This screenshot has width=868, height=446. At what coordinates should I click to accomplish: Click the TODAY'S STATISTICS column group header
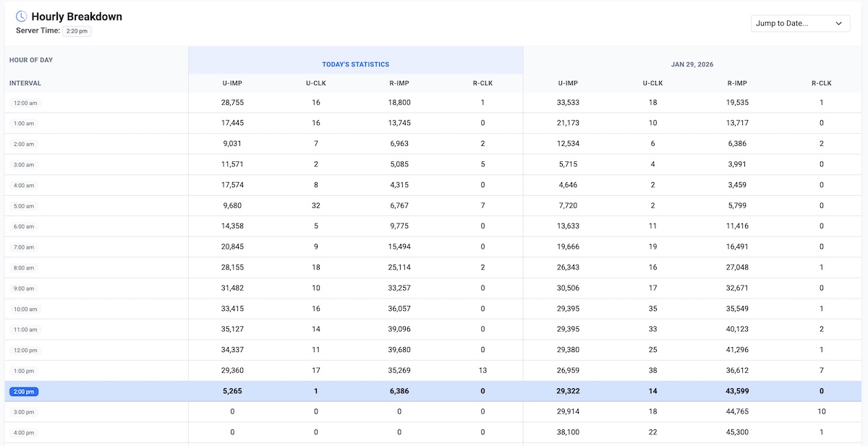pyautogui.click(x=355, y=64)
